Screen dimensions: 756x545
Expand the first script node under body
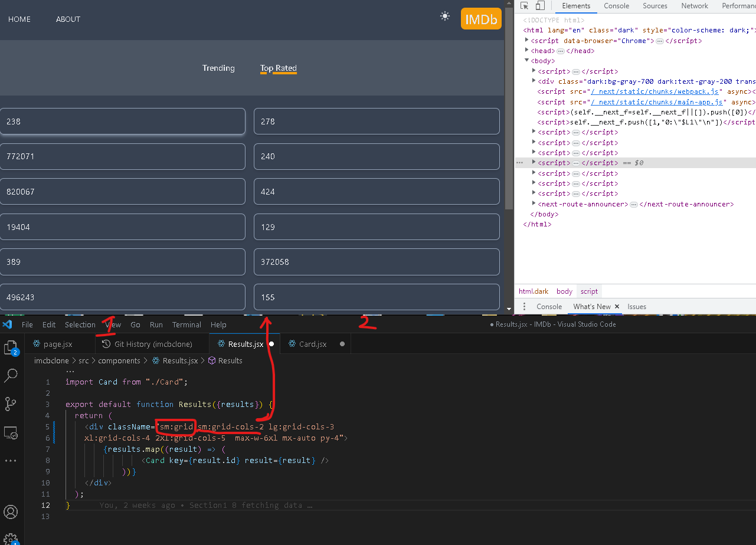[x=534, y=71]
